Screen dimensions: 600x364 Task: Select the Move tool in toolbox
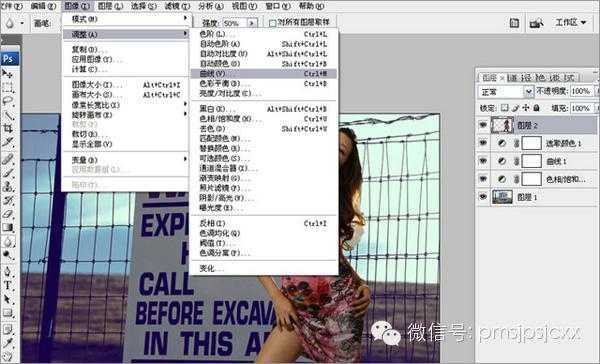[8, 74]
